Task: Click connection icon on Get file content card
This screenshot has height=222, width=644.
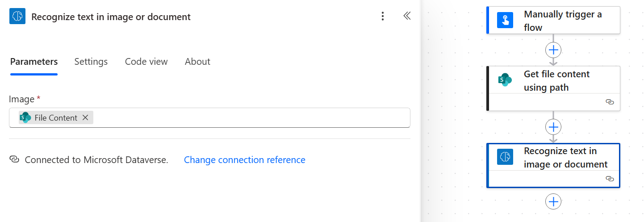Action: click(610, 102)
